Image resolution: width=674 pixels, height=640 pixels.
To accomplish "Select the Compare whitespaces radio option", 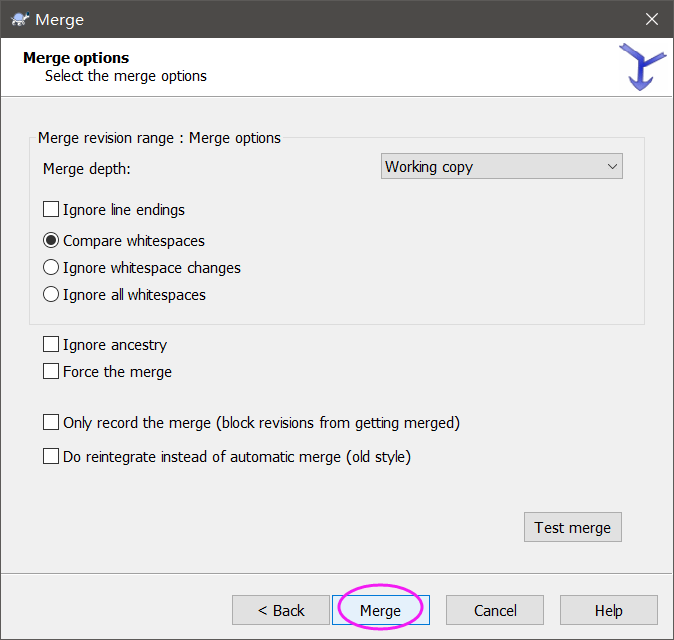I will tap(52, 241).
